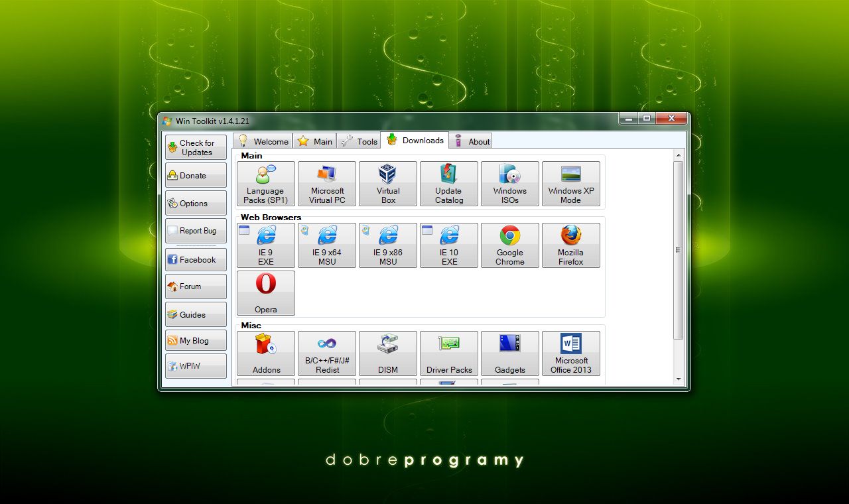The height and width of the screenshot is (504, 849).
Task: Click Check for Updates button
Action: coord(196,147)
